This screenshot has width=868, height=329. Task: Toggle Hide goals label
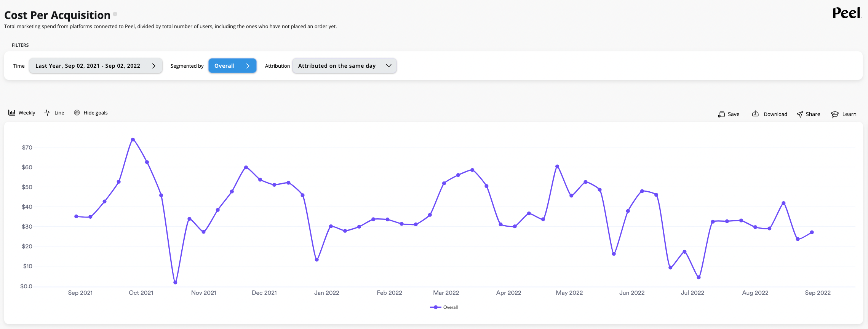[x=96, y=113]
